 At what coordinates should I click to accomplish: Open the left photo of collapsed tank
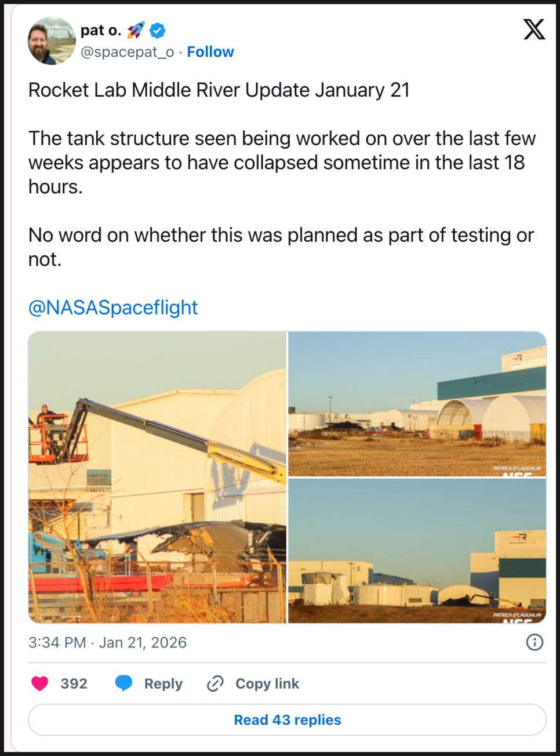(x=158, y=477)
